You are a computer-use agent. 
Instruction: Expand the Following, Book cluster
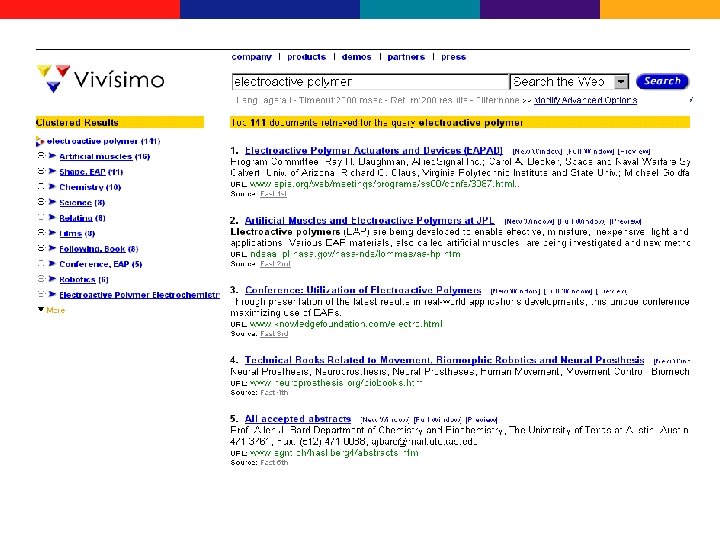pos(41,248)
